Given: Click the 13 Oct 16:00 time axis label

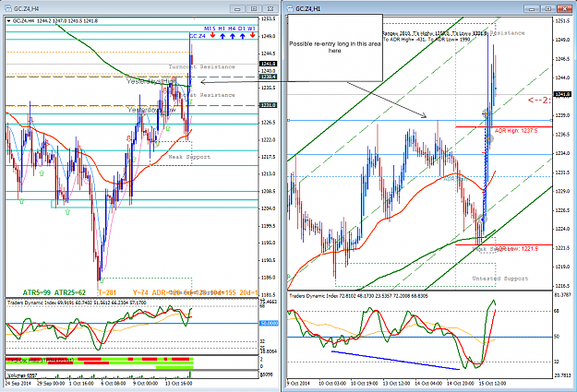Looking at the screenshot, I should point(178,383).
